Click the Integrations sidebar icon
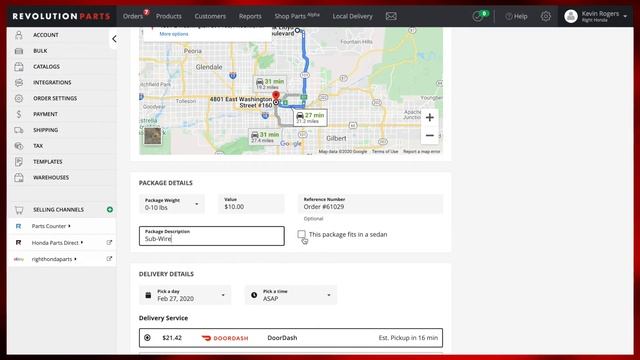This screenshot has width=640, height=360. tap(19, 82)
